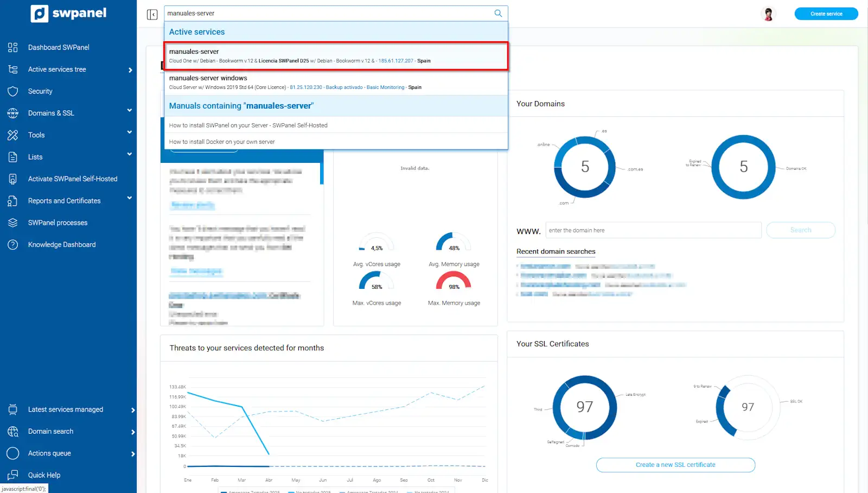Click the SWPanel logo
Image resolution: width=868 pixels, height=493 pixels.
click(68, 14)
